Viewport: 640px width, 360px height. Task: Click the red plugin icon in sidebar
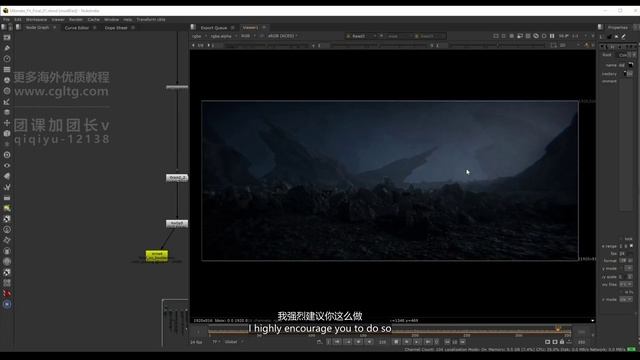point(7,293)
